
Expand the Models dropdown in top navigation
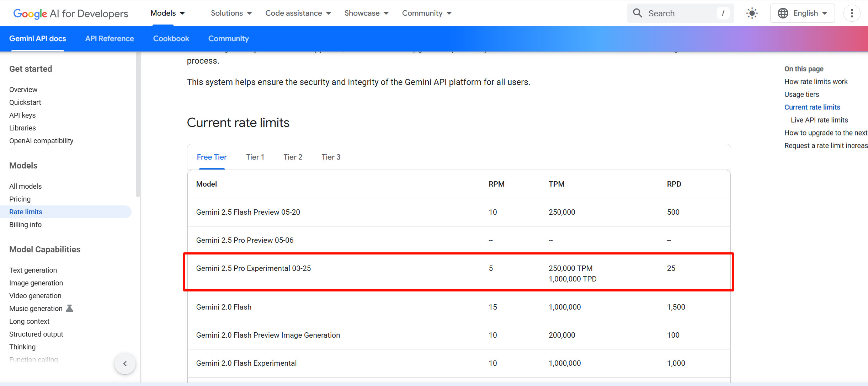pyautogui.click(x=167, y=14)
